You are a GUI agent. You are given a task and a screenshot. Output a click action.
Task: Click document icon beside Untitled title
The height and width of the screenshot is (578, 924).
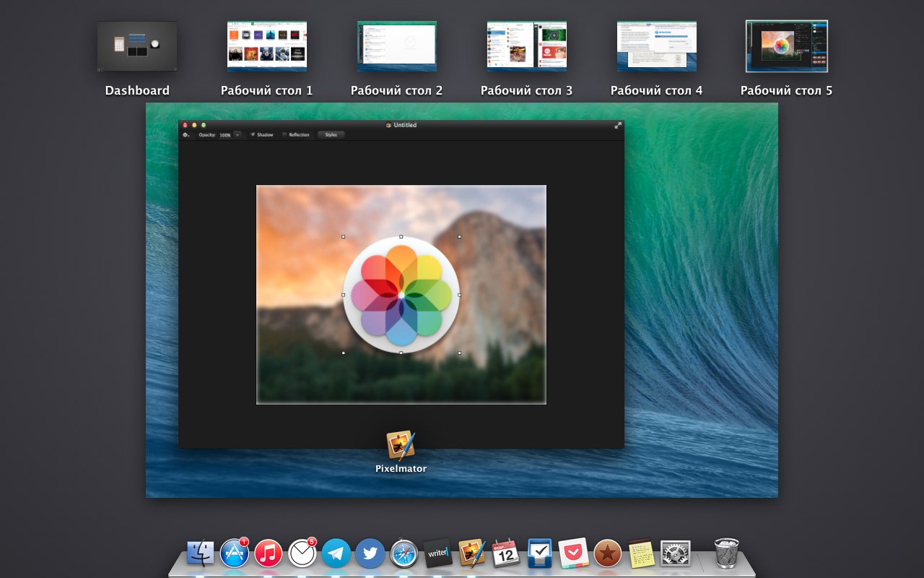pyautogui.click(x=388, y=125)
